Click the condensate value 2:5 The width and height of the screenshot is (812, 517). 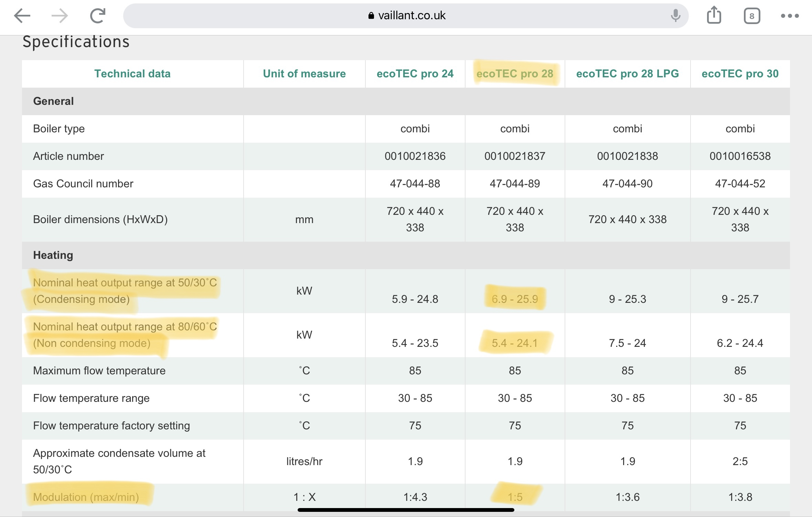(x=740, y=461)
